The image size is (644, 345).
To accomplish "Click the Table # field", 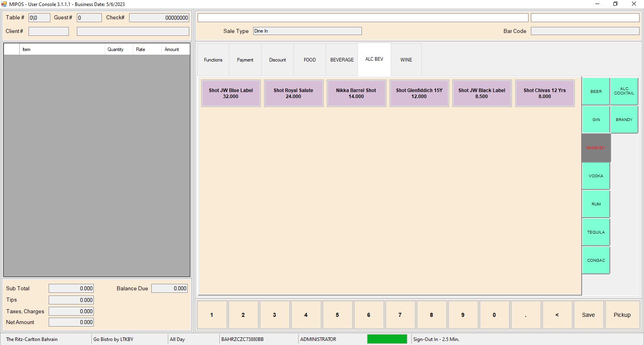I will [x=39, y=18].
